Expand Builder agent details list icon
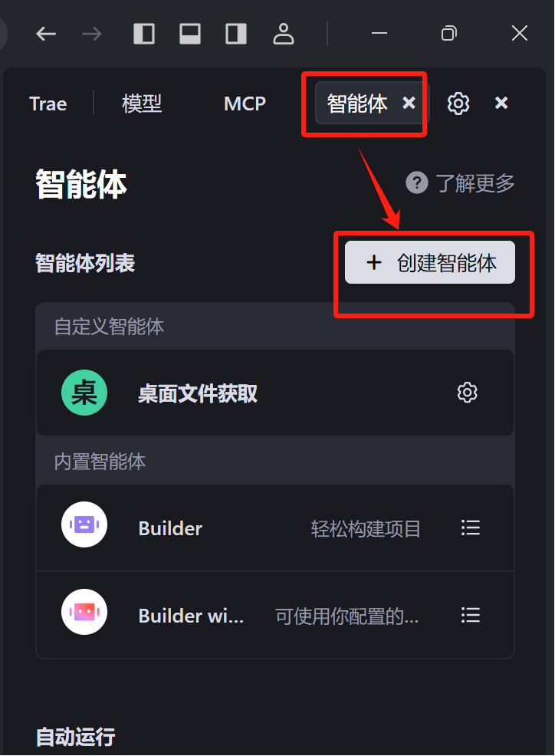This screenshot has width=555, height=756. pyautogui.click(x=470, y=528)
